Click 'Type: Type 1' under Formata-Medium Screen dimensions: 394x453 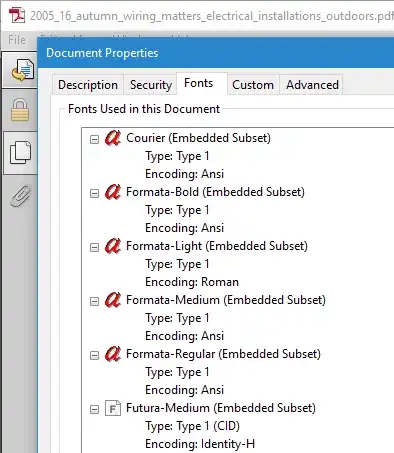pos(177,318)
